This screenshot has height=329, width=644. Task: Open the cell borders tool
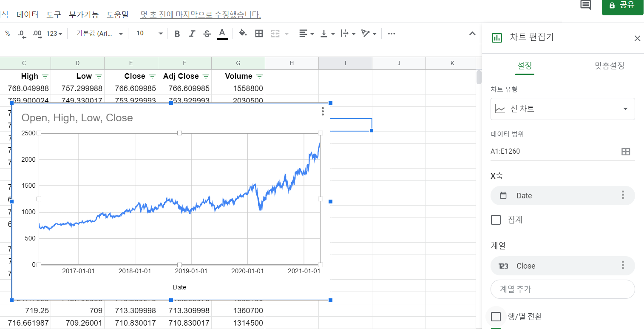click(259, 34)
